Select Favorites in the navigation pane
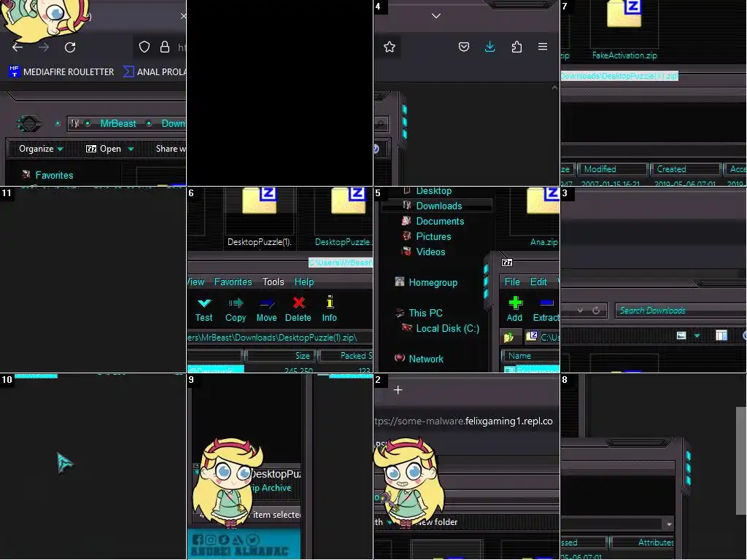Screen dimensions: 747x560 point(54,175)
